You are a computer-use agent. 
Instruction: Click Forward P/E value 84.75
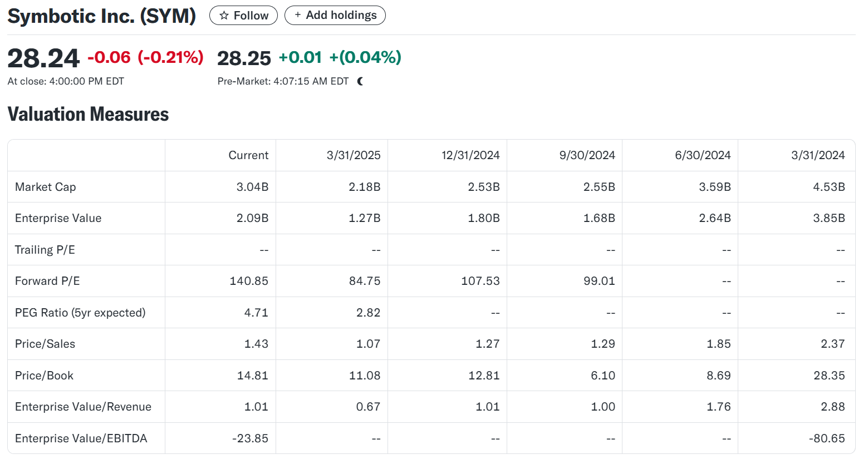tap(365, 281)
